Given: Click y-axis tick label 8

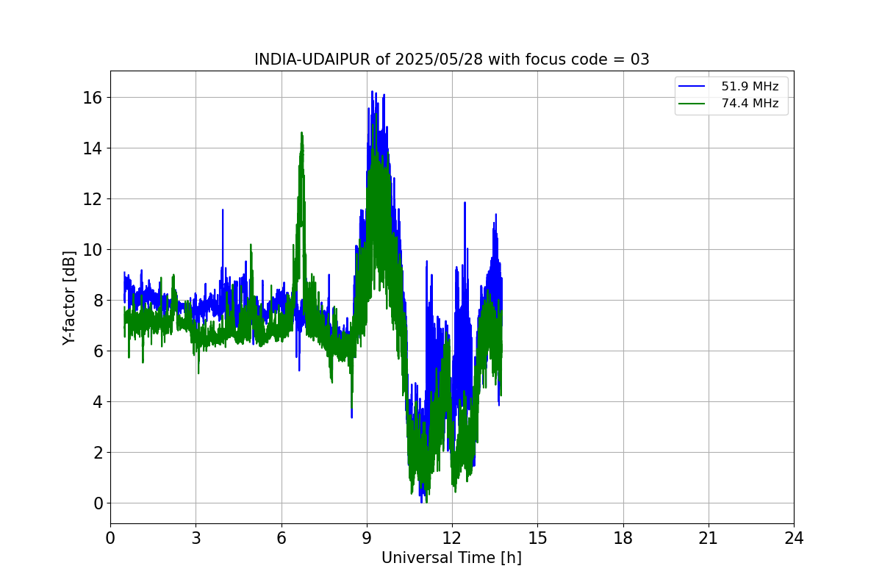Looking at the screenshot, I should pos(98,301).
